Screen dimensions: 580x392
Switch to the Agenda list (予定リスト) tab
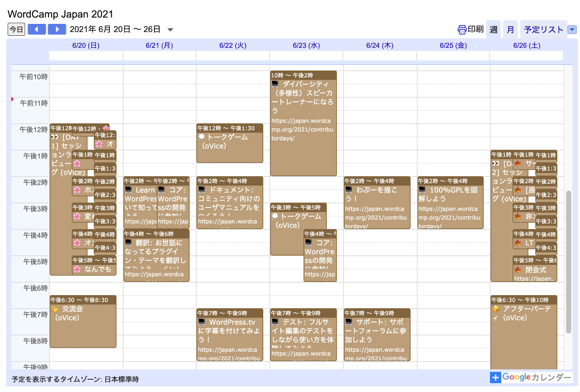(x=543, y=30)
